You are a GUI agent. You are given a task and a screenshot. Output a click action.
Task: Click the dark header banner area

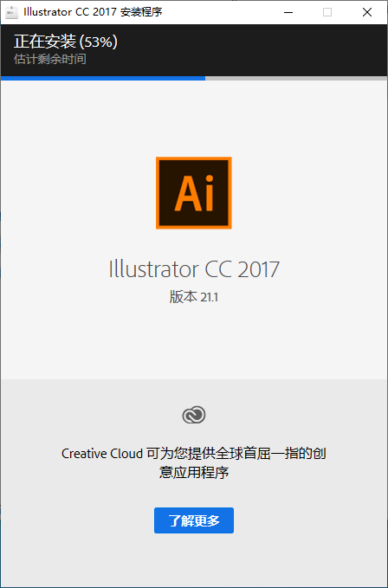[x=194, y=50]
